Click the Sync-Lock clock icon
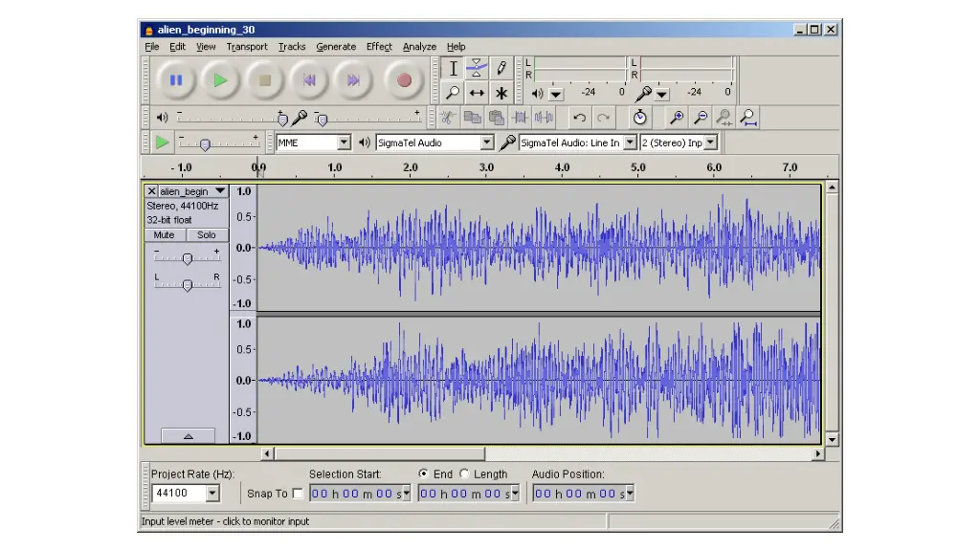The image size is (980, 551). 639,118
